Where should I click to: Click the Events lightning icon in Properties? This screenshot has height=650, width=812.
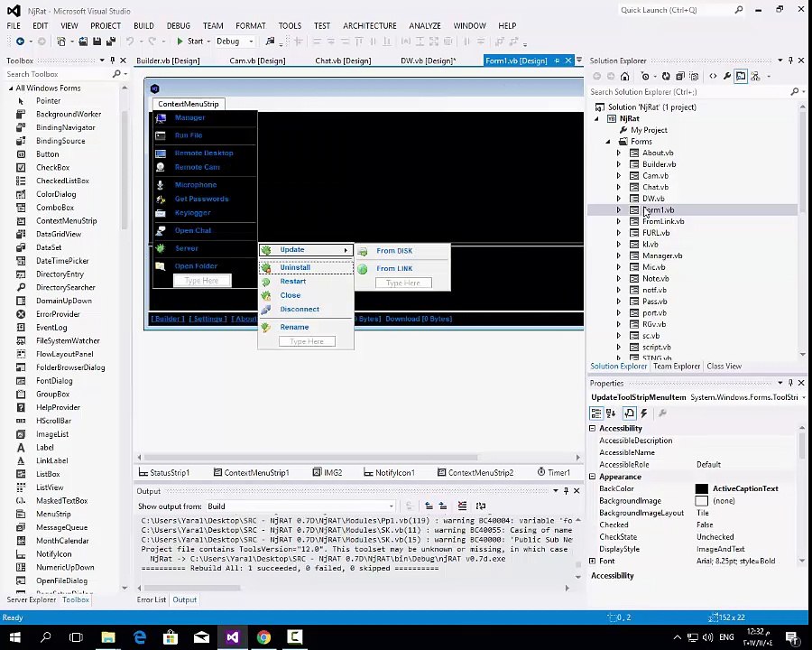(x=643, y=413)
